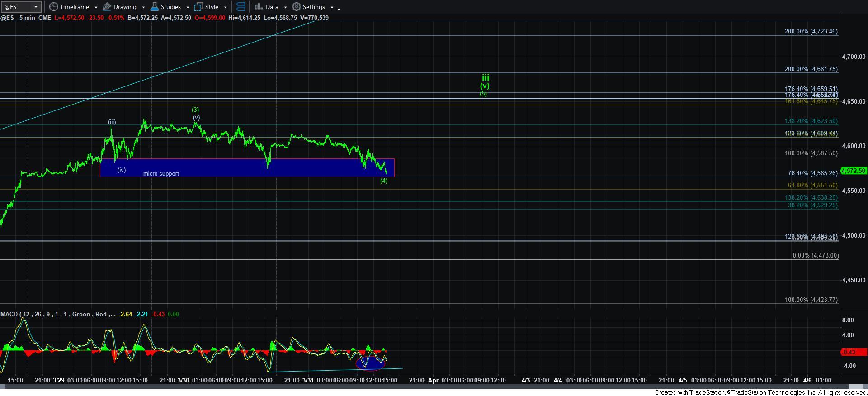Click the current price badge 4,572.50
This screenshot has height=396, width=868.
(x=854, y=171)
